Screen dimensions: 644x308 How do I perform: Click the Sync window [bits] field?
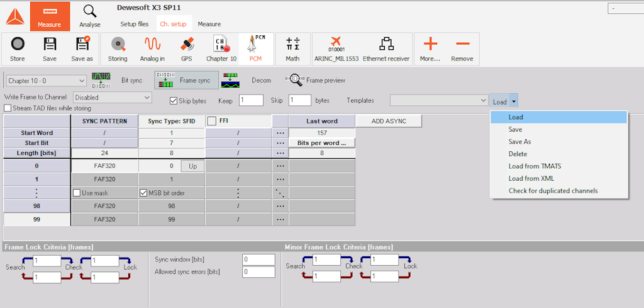point(258,260)
